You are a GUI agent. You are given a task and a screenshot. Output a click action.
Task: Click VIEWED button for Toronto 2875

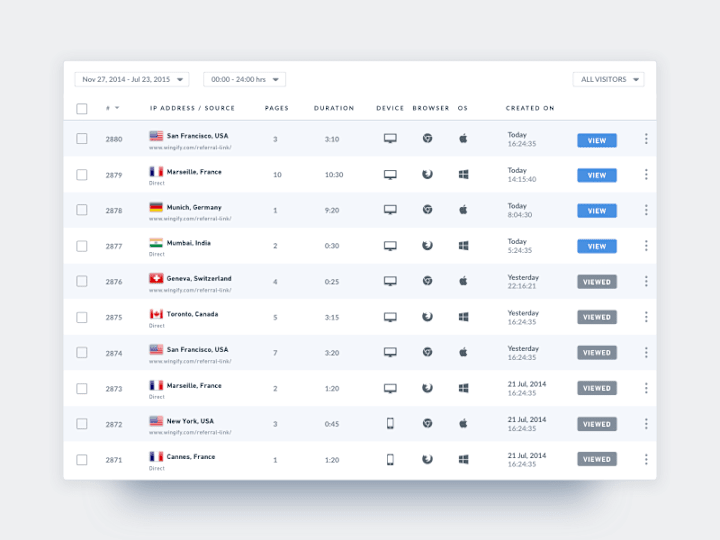[x=597, y=317]
